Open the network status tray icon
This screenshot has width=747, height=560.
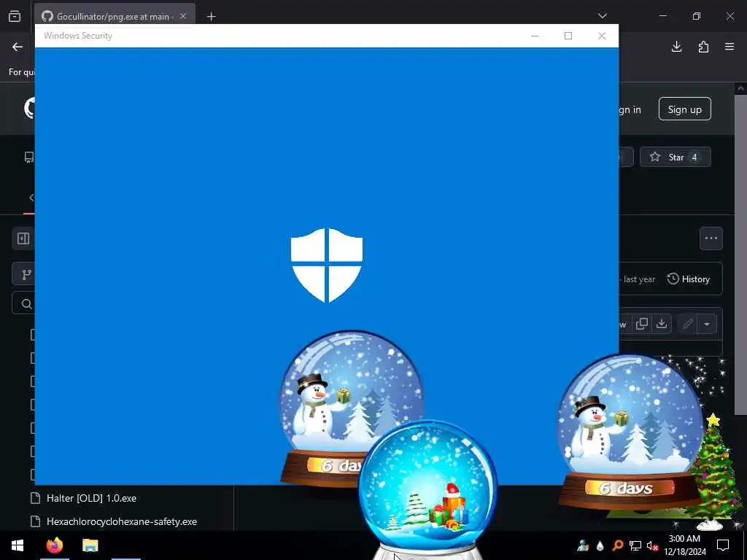click(635, 545)
